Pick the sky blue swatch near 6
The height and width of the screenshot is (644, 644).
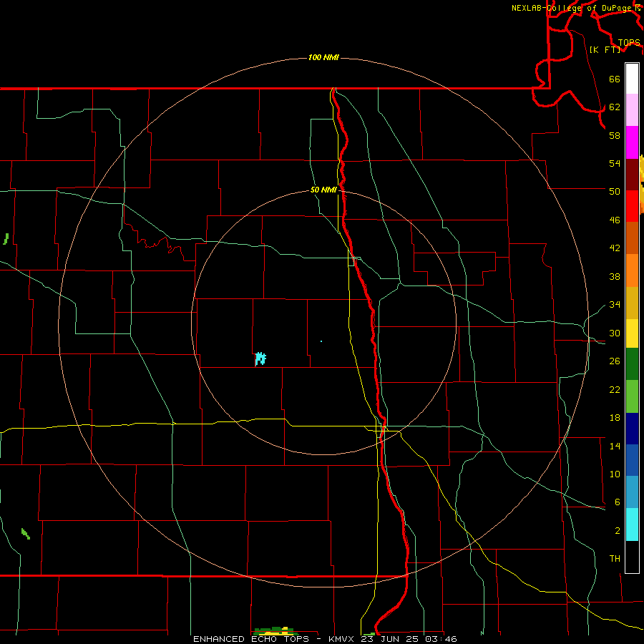[x=632, y=492]
